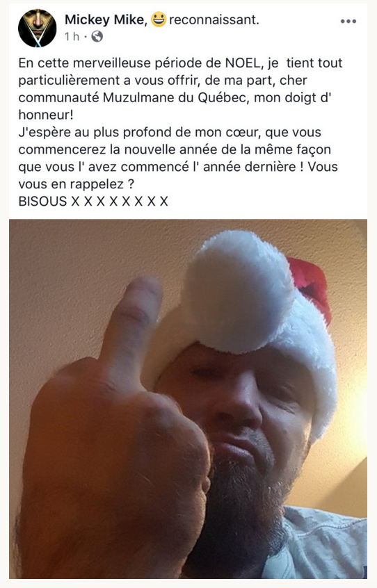Click the first line of post text
Viewport: 377px width, 588px height.
[180, 63]
